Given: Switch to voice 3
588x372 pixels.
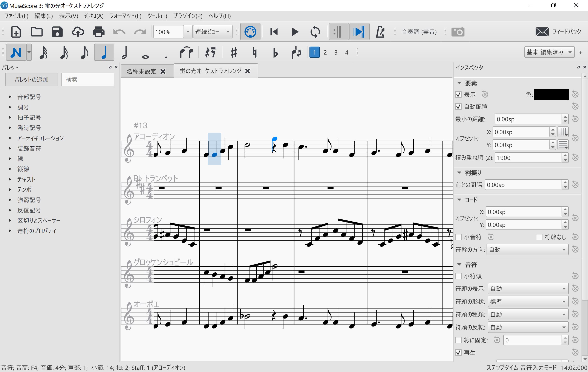Looking at the screenshot, I should pos(336,52).
